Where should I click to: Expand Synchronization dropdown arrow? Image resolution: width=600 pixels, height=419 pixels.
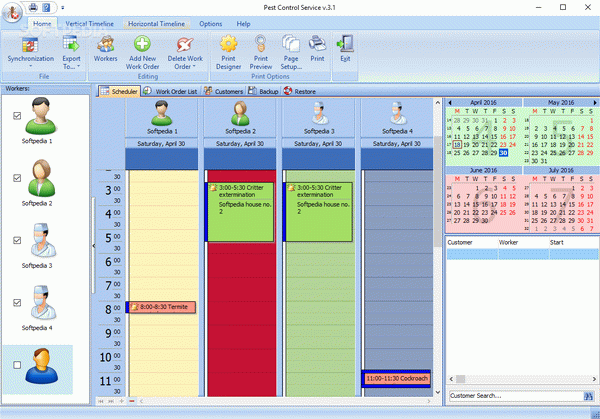[x=31, y=66]
